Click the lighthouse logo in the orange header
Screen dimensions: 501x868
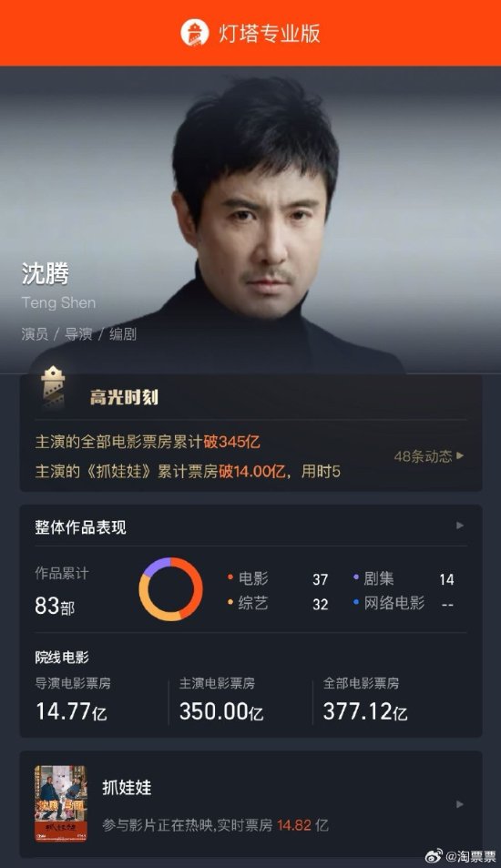point(195,33)
